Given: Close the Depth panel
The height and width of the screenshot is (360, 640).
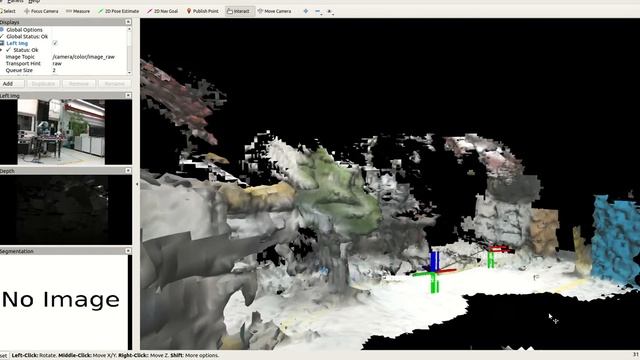Looking at the screenshot, I should 128,171.
